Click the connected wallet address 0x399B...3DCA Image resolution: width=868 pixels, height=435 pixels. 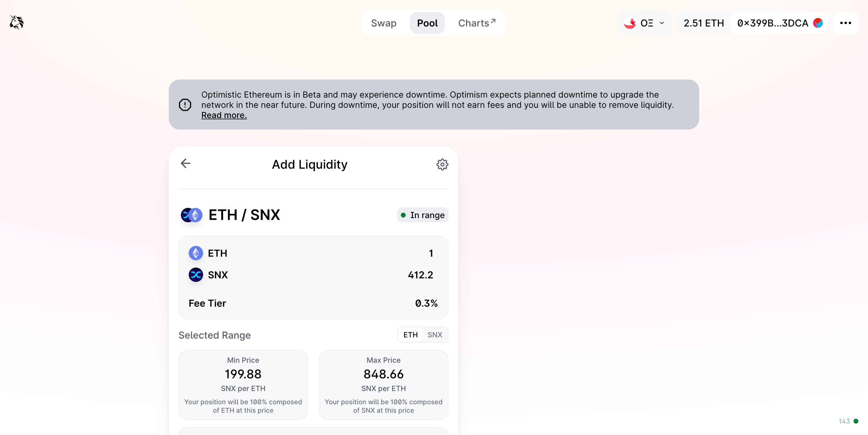773,23
